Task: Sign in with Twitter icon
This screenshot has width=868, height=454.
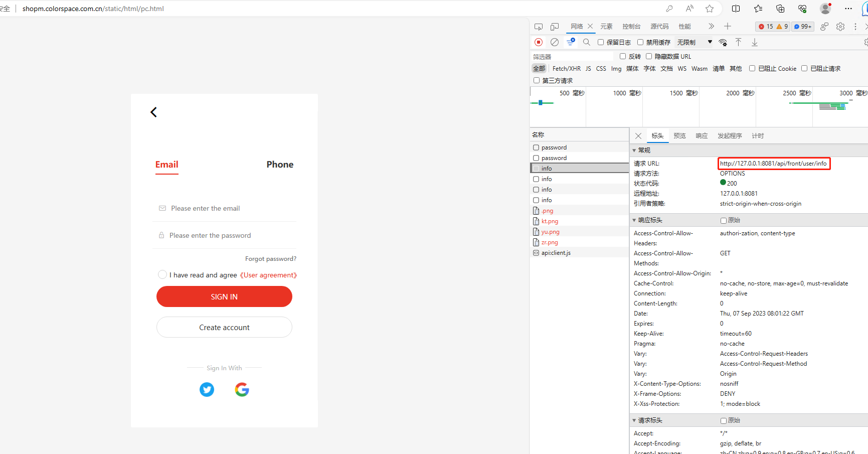Action: (x=207, y=389)
